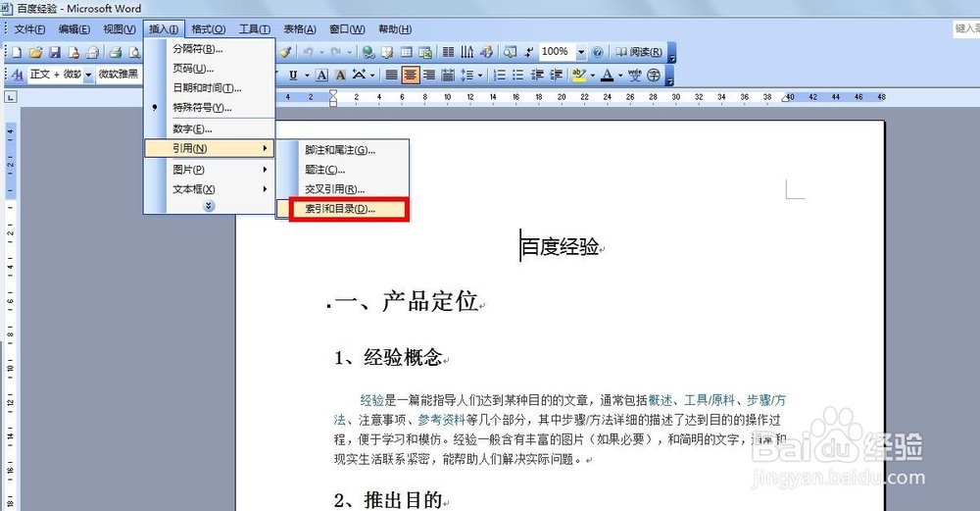
Task: Apply the yellow Highlight color
Action: point(579,76)
